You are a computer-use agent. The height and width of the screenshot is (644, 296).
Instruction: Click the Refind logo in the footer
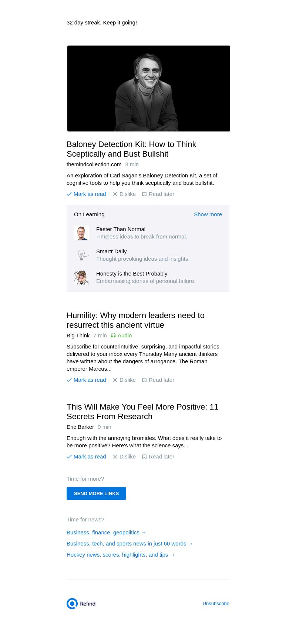(81, 604)
